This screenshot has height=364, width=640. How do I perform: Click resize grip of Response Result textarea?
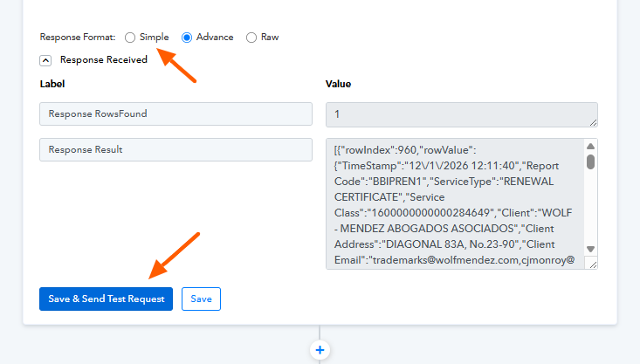(x=594, y=264)
